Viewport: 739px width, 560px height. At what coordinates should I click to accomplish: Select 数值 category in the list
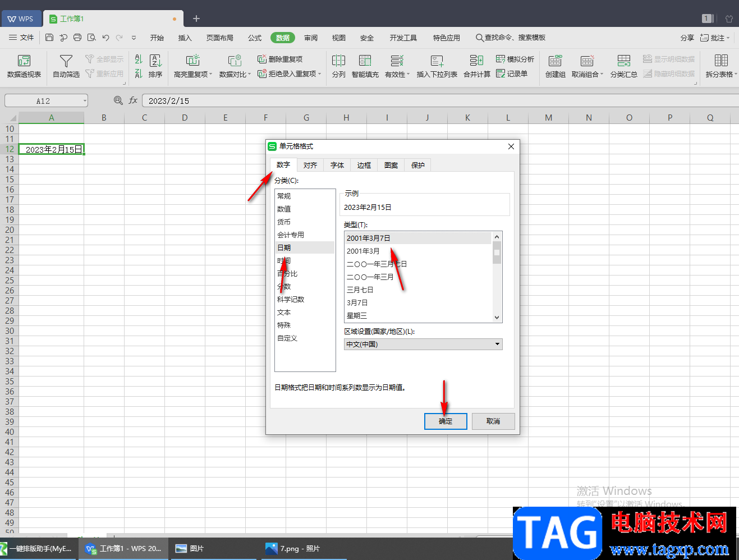click(x=305, y=209)
